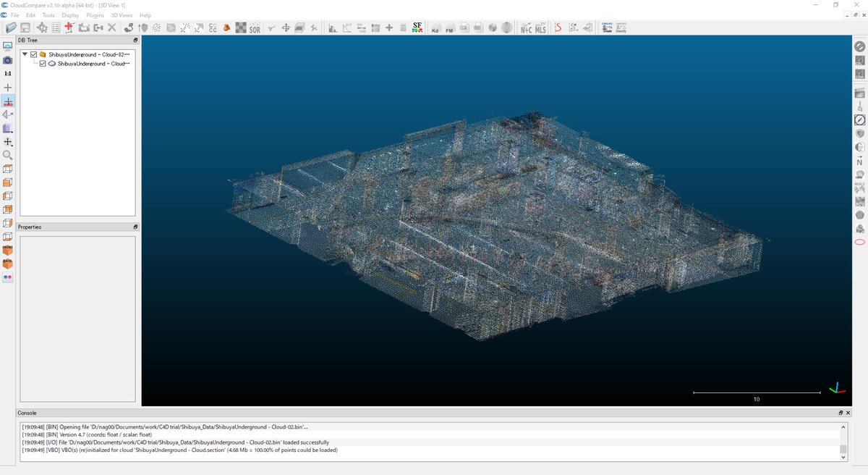This screenshot has width=868, height=475.
Task: Click the SF scalar field icon
Action: click(417, 28)
